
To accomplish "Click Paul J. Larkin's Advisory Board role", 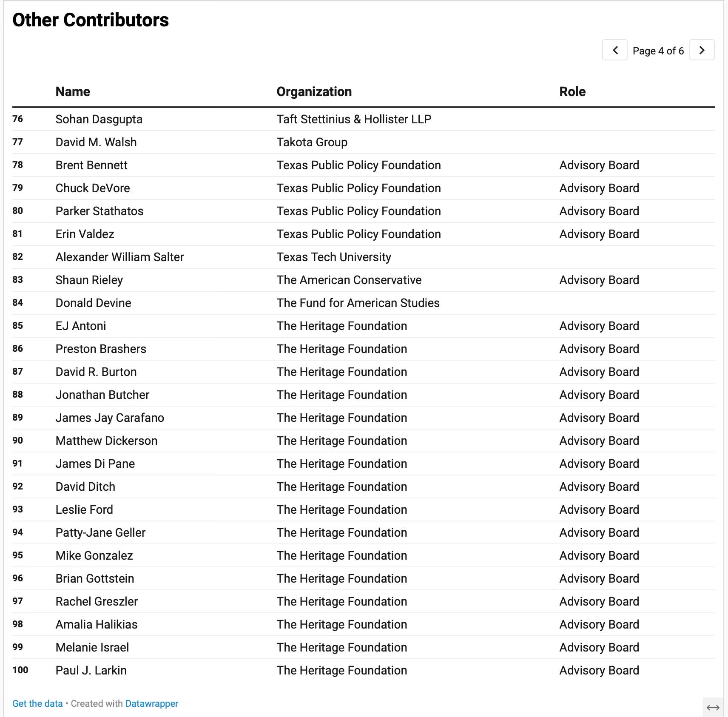I will [x=599, y=670].
